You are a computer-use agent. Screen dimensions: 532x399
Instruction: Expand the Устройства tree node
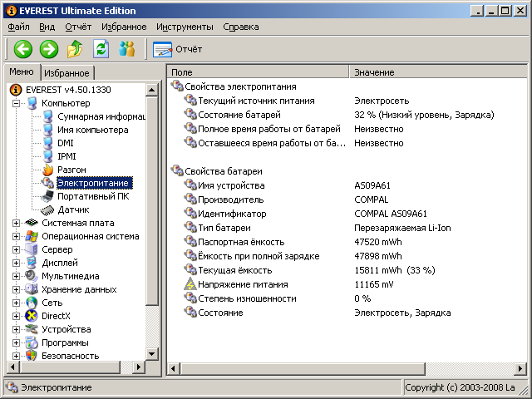pyautogui.click(x=16, y=329)
